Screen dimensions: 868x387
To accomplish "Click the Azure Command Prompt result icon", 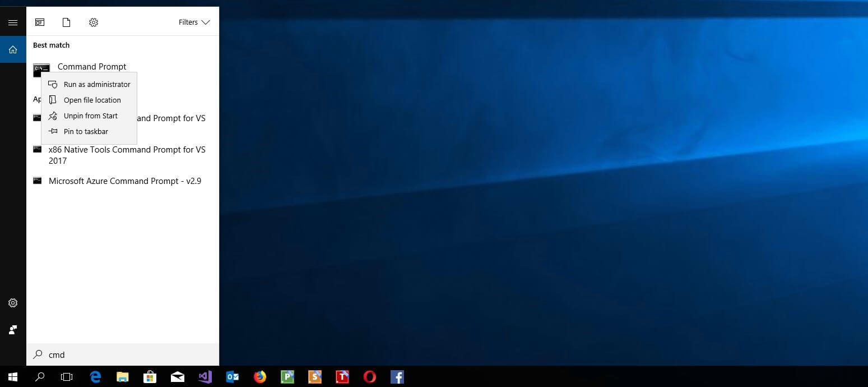I will (x=38, y=181).
